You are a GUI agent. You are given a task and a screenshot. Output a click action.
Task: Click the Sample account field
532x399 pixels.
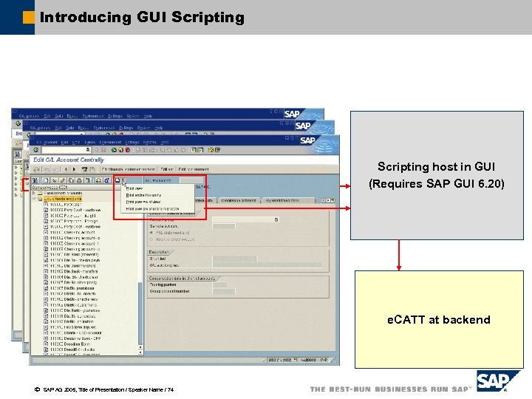(224, 226)
